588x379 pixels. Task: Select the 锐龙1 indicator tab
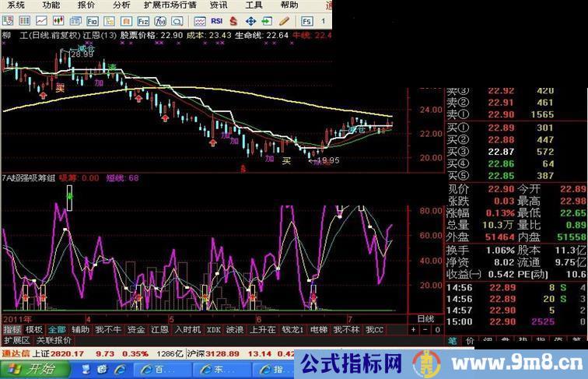tap(293, 330)
